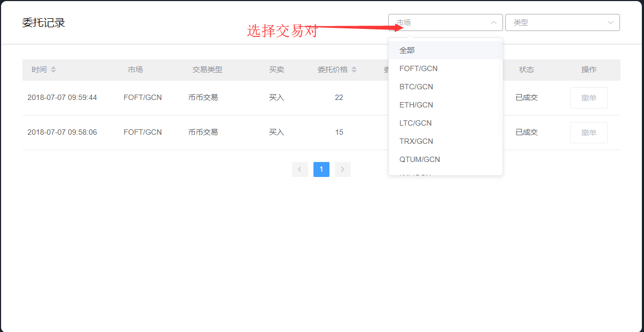Click the sort arrows beside 时间 column
644x332 pixels.
pyautogui.click(x=53, y=70)
